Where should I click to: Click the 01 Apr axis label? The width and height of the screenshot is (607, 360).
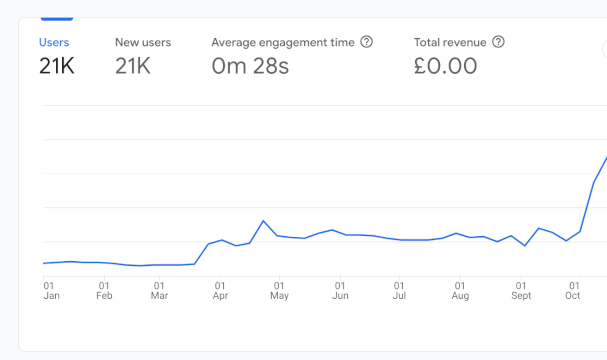pyautogui.click(x=220, y=291)
